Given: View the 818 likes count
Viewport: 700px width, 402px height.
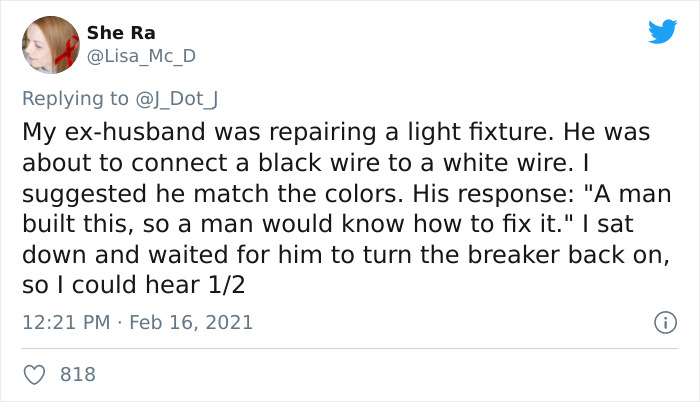Looking at the screenshot, I should point(78,375).
